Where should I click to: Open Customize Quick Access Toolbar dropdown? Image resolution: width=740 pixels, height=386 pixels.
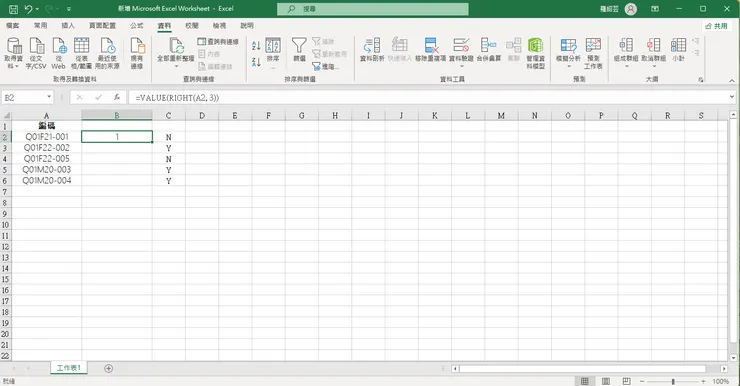pos(69,9)
